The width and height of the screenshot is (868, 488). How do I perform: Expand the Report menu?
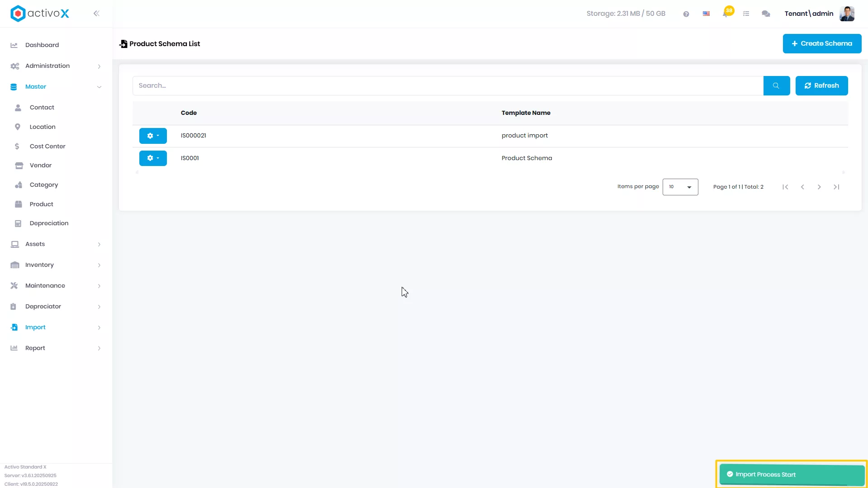pyautogui.click(x=56, y=348)
